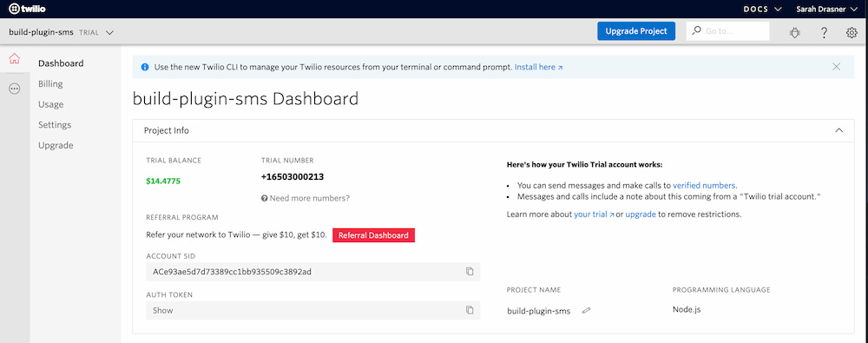Select Dashboard in sidebar
The height and width of the screenshot is (343, 868).
coord(61,63)
